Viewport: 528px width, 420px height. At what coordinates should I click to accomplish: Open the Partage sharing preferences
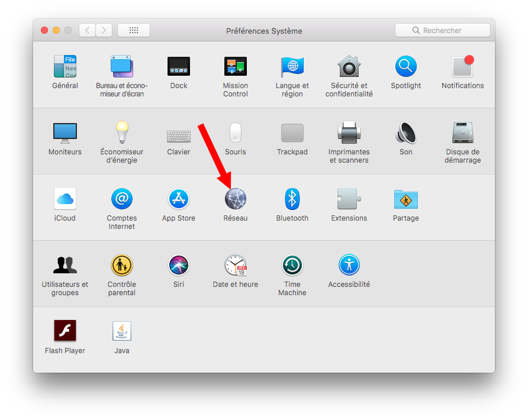[405, 199]
